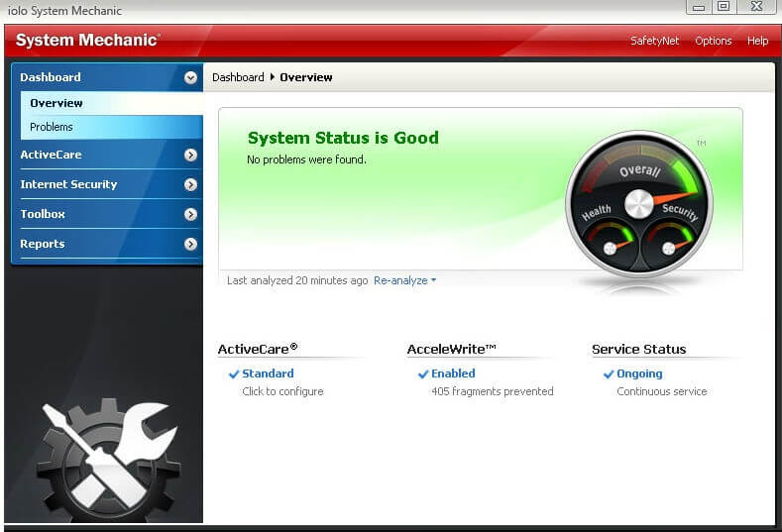
Task: Click the Dashboard sidebar header
Action: click(x=107, y=77)
